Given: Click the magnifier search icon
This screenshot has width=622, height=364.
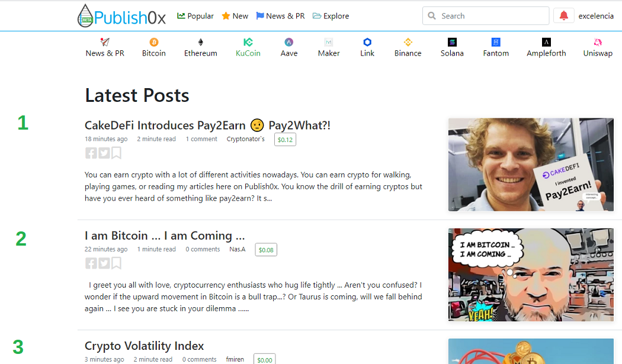Looking at the screenshot, I should point(432,16).
